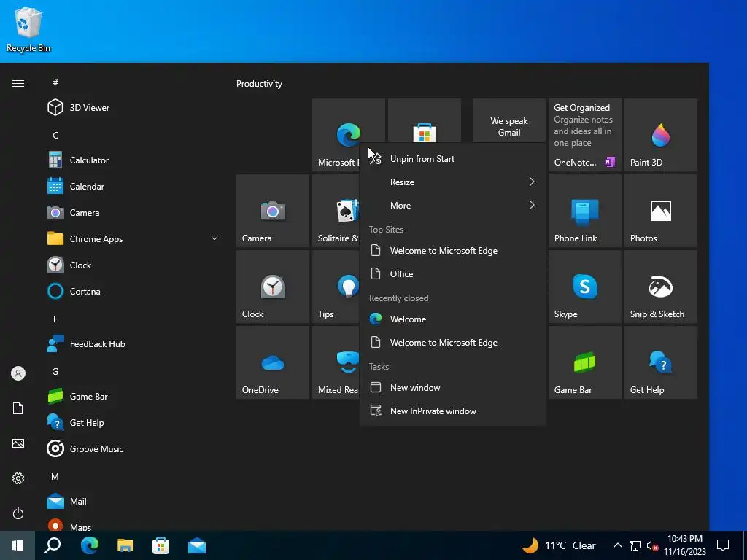Screen dimensions: 747x560
Task: Open Settings gear in Start sidebar
Action: tap(18, 478)
